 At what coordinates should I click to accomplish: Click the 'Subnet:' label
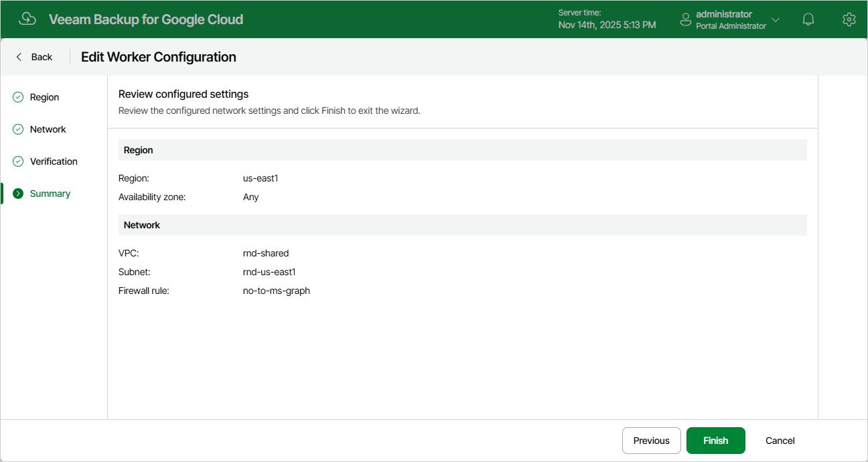(135, 272)
